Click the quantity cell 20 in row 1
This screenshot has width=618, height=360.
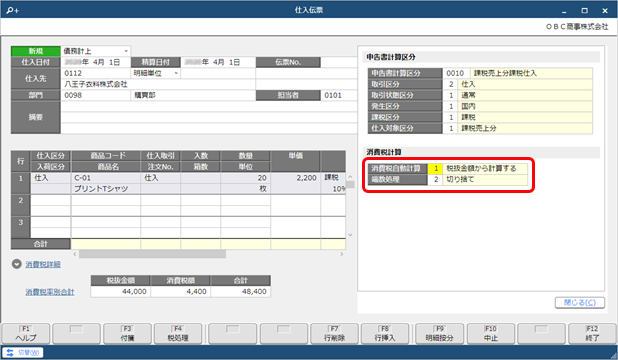click(x=245, y=178)
